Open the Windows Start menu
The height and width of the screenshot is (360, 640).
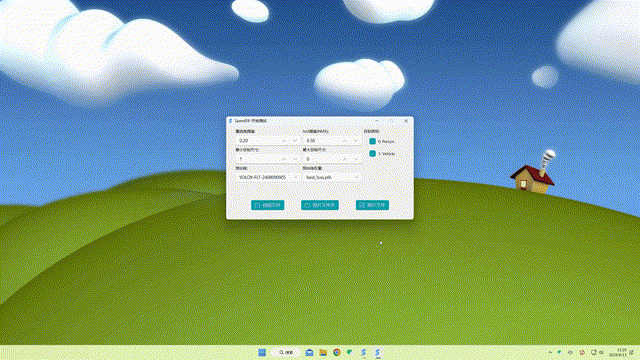[262, 352]
